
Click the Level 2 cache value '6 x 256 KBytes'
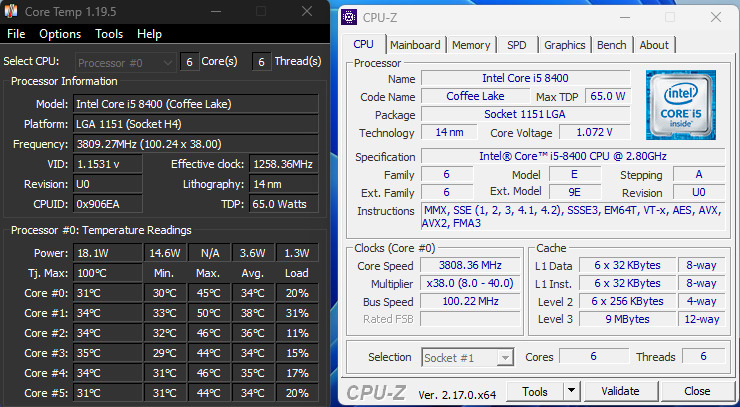[627, 301]
